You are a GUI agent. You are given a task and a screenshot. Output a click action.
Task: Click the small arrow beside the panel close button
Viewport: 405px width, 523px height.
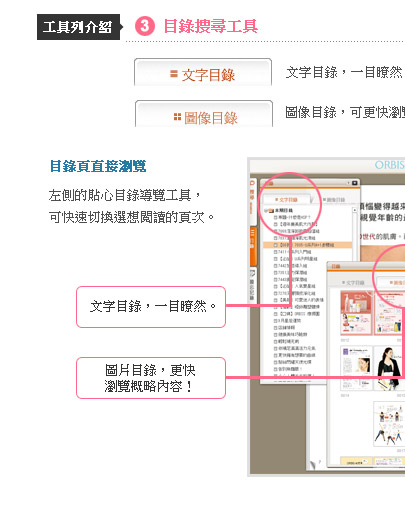point(348,183)
